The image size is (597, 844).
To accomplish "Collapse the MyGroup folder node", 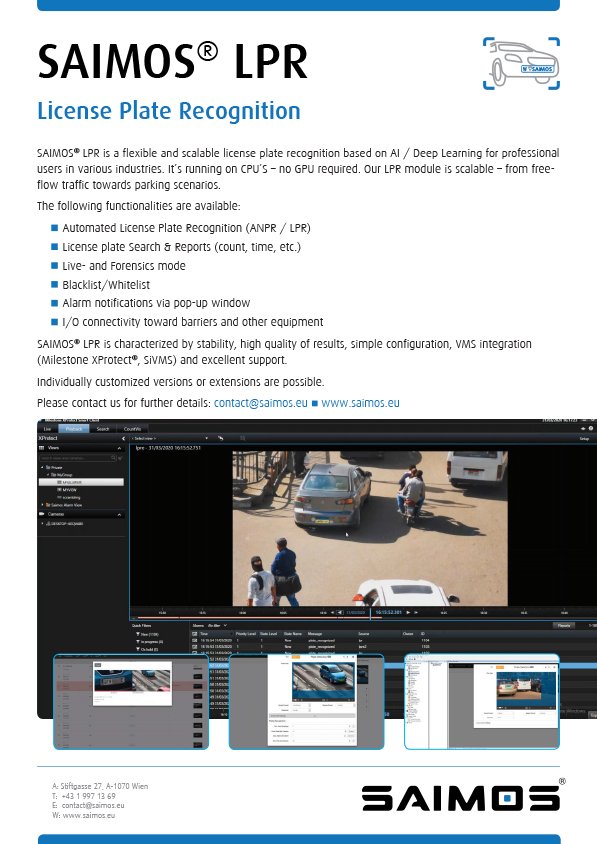I will [48, 475].
